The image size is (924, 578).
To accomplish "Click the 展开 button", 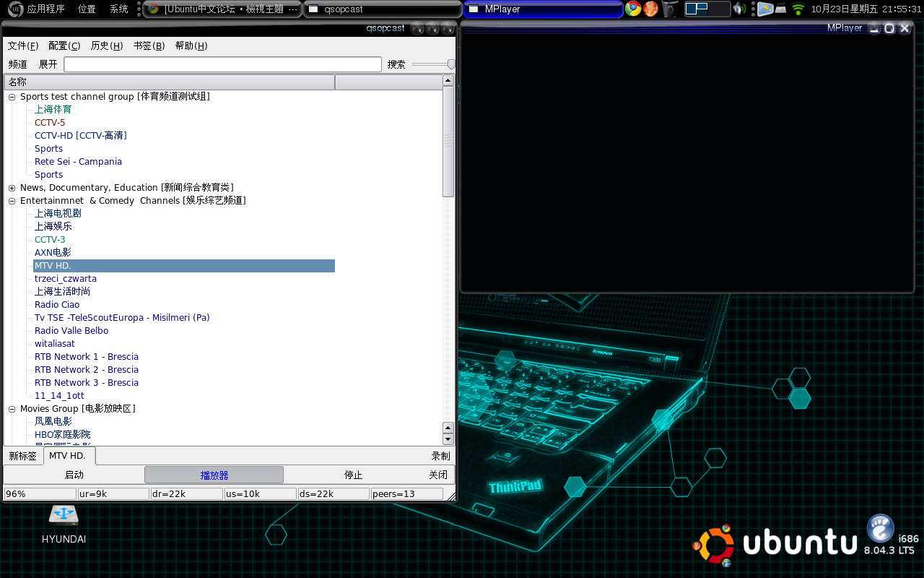I will point(48,64).
